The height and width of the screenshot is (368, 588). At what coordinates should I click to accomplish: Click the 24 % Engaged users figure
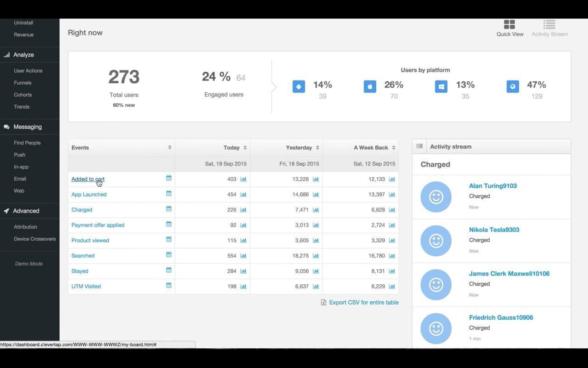216,76
